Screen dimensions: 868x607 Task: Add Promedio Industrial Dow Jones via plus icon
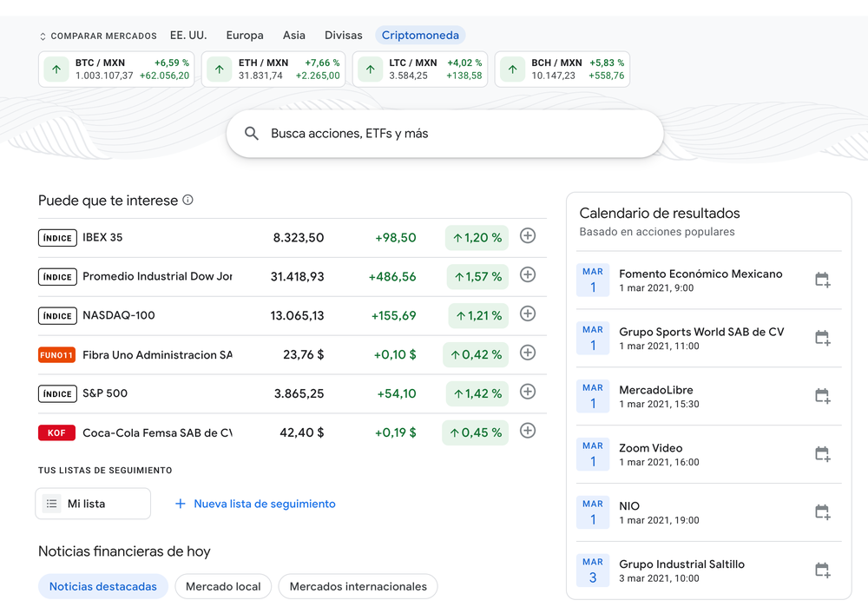tap(528, 274)
